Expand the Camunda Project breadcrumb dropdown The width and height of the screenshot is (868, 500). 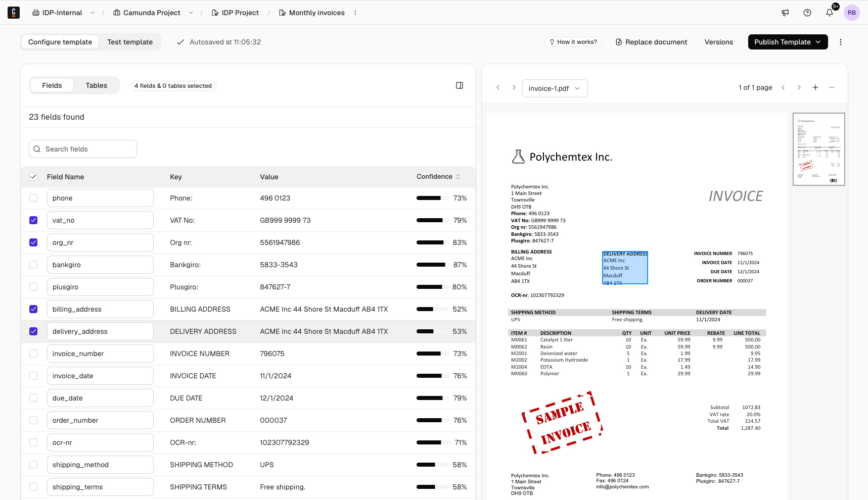pyautogui.click(x=191, y=13)
